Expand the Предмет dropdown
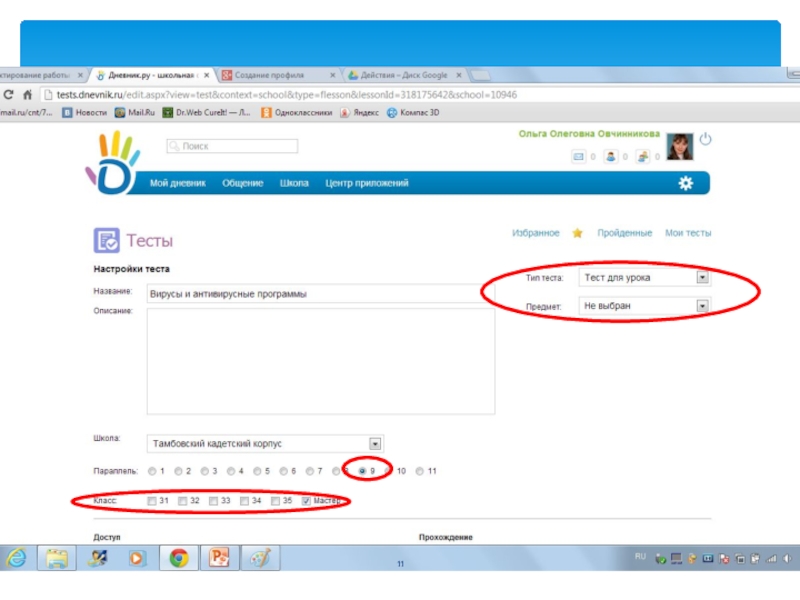The image size is (800, 600). [703, 306]
